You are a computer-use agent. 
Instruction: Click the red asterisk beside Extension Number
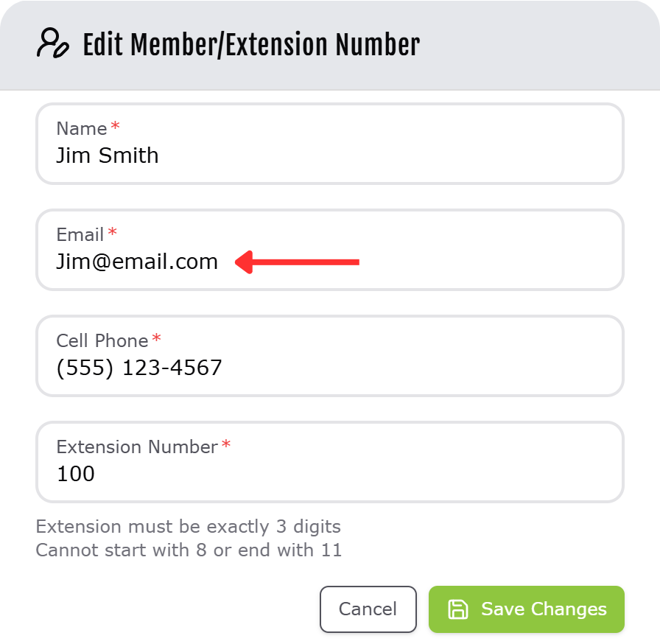click(x=226, y=446)
